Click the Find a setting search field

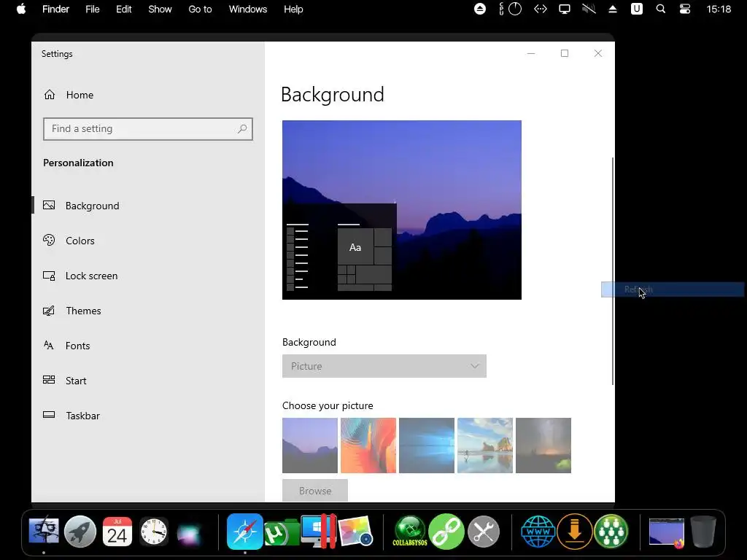click(x=147, y=129)
